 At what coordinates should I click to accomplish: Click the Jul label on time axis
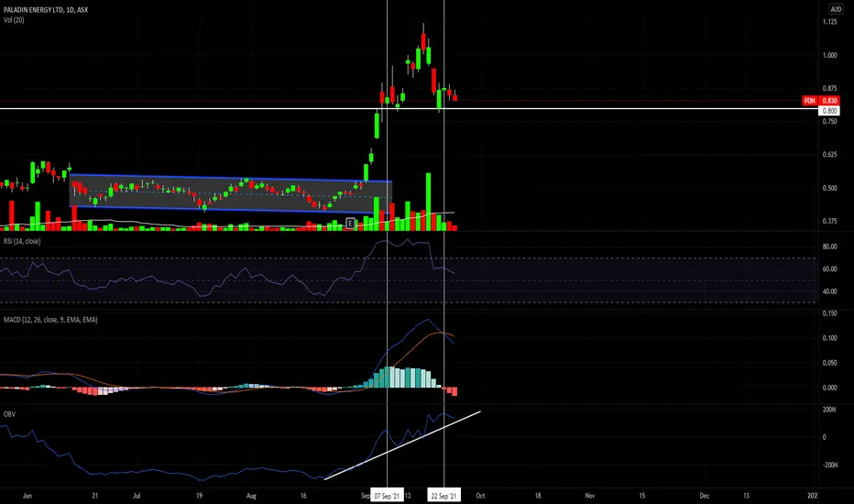[x=137, y=496]
